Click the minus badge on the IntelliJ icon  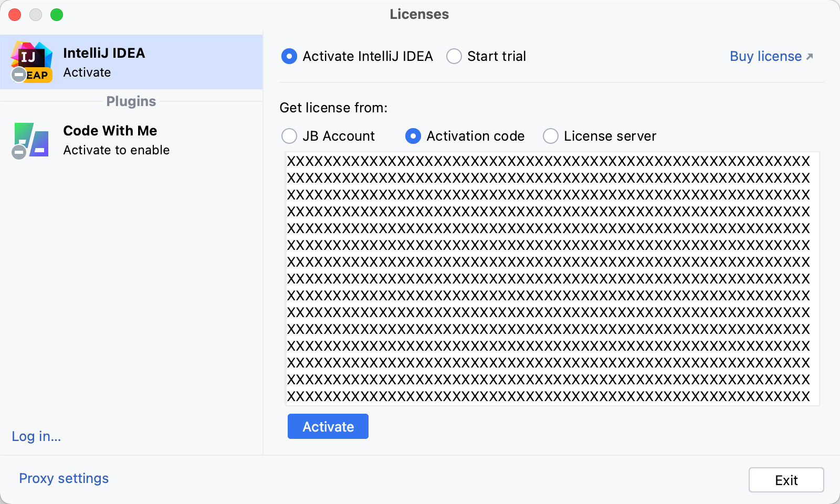click(x=18, y=75)
